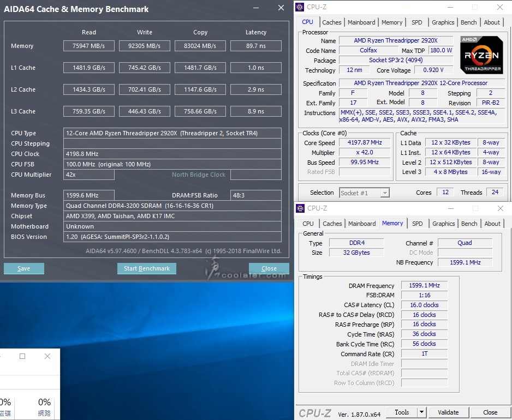Click the Code Name Colfax field
Screen dimensions: 512x420
368,50
